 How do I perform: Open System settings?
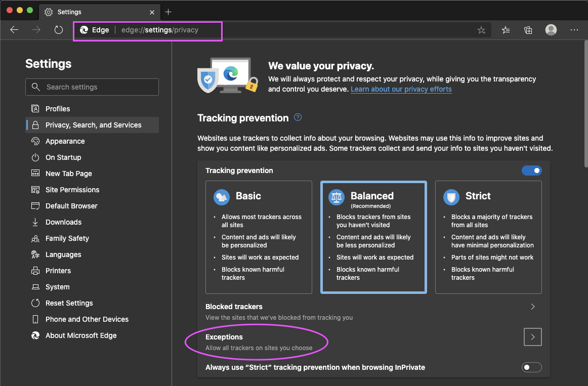tap(92, 287)
